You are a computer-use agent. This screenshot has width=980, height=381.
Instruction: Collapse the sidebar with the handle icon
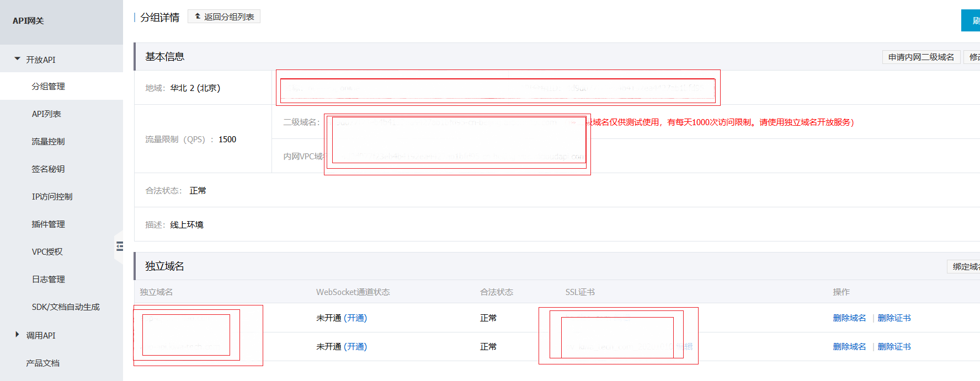[x=119, y=246]
